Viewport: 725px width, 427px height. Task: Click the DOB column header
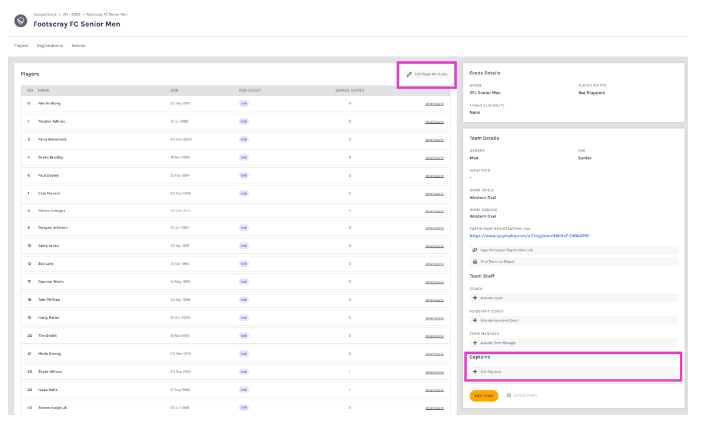(x=174, y=91)
